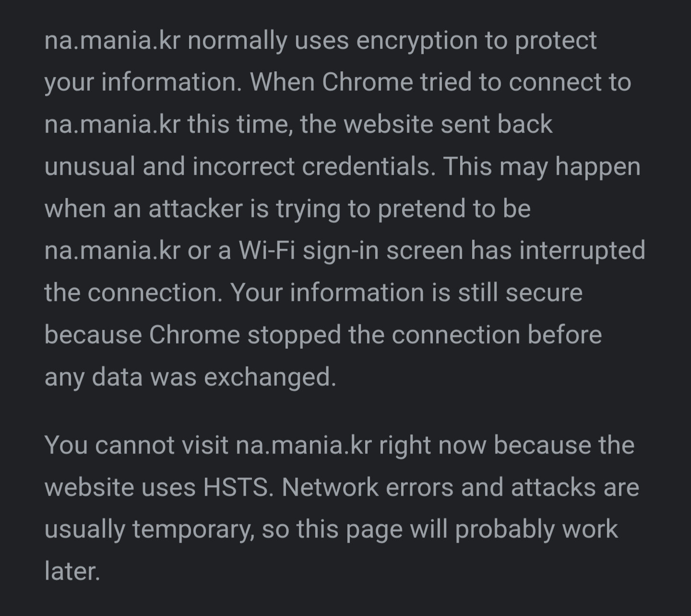Click "na.mania.kr" after "You cannot visit"
The width and height of the screenshot is (691, 616).
tap(303, 445)
